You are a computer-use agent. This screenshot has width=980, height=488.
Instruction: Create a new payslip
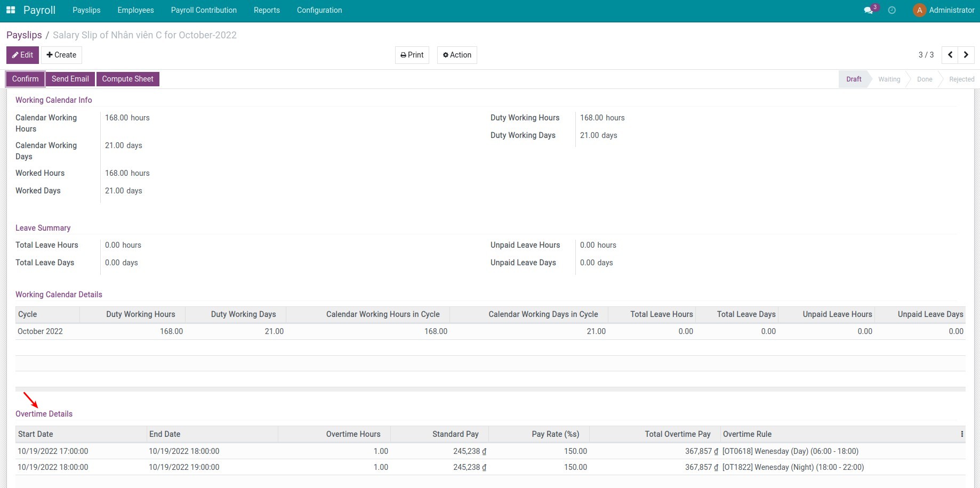[x=61, y=55]
